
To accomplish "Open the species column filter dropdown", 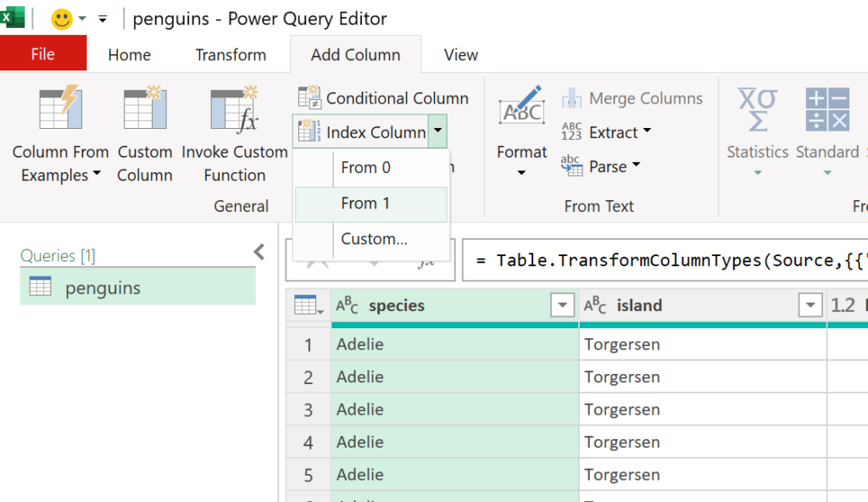I will click(x=562, y=305).
